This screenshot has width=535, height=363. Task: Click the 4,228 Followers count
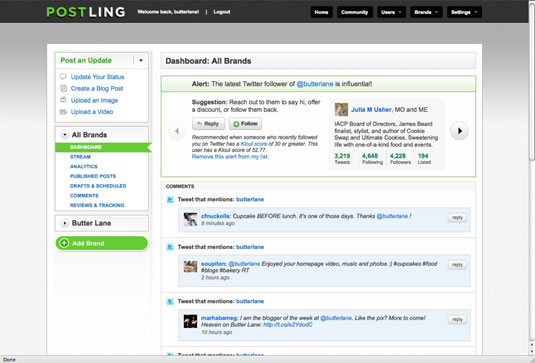click(400, 159)
